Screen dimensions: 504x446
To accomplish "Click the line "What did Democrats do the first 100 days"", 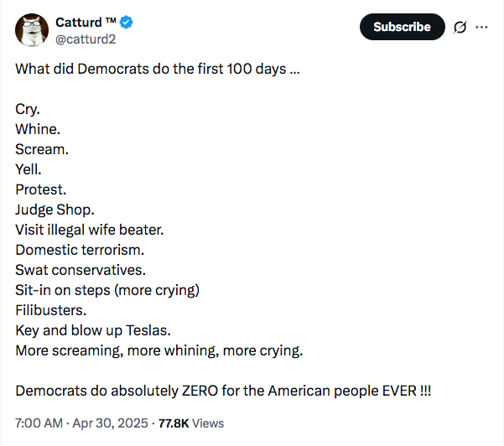I will pyautogui.click(x=157, y=69).
